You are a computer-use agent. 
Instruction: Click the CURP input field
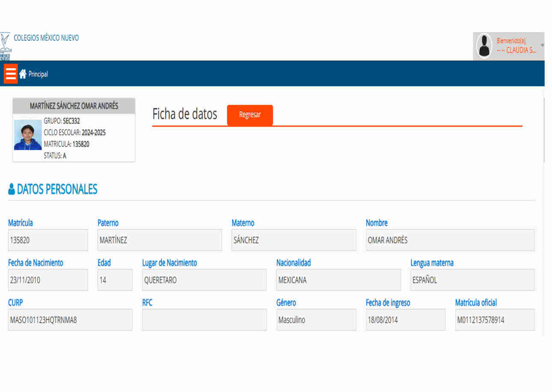[70, 320]
